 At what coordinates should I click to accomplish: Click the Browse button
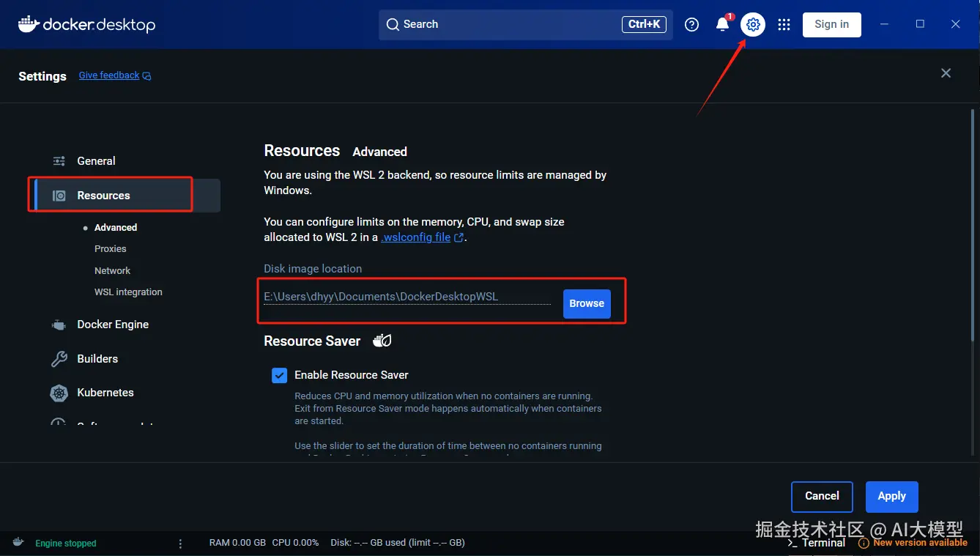(587, 303)
